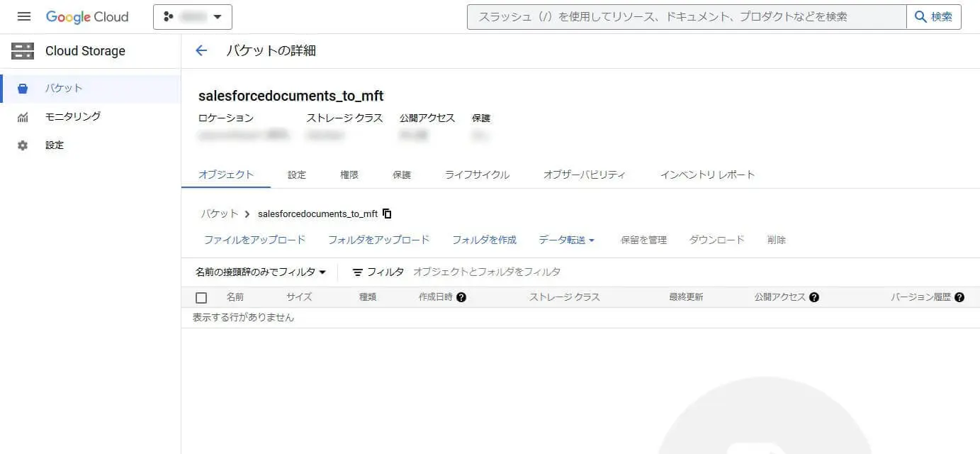Image resolution: width=980 pixels, height=454 pixels.
Task: Click the ダウンロード button
Action: point(717,240)
